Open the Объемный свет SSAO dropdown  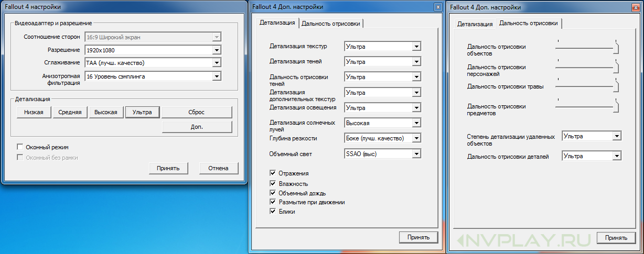pyautogui.click(x=383, y=154)
